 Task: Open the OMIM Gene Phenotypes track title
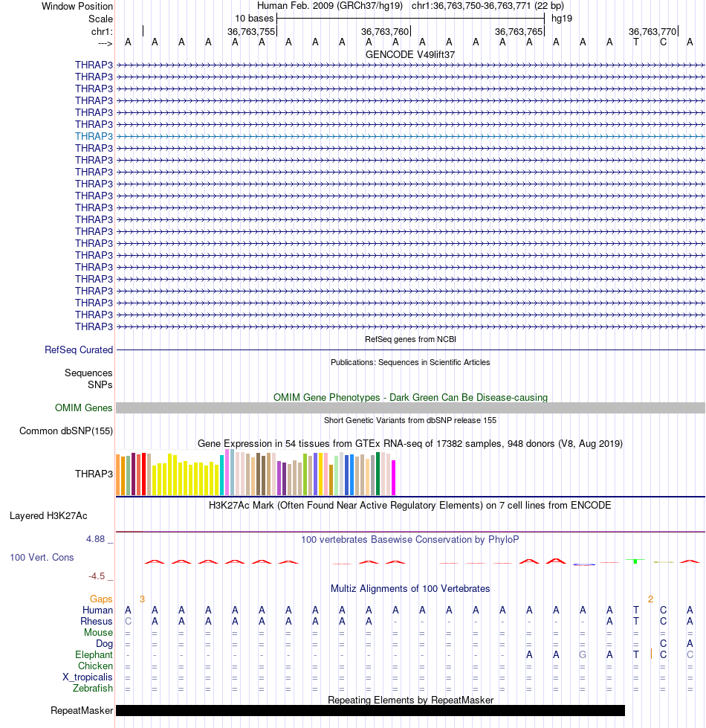(410, 397)
